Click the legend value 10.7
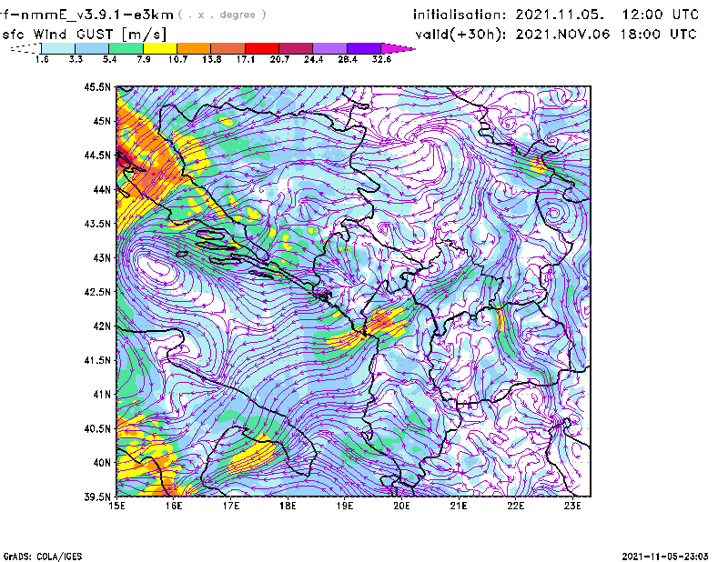 [x=177, y=59]
